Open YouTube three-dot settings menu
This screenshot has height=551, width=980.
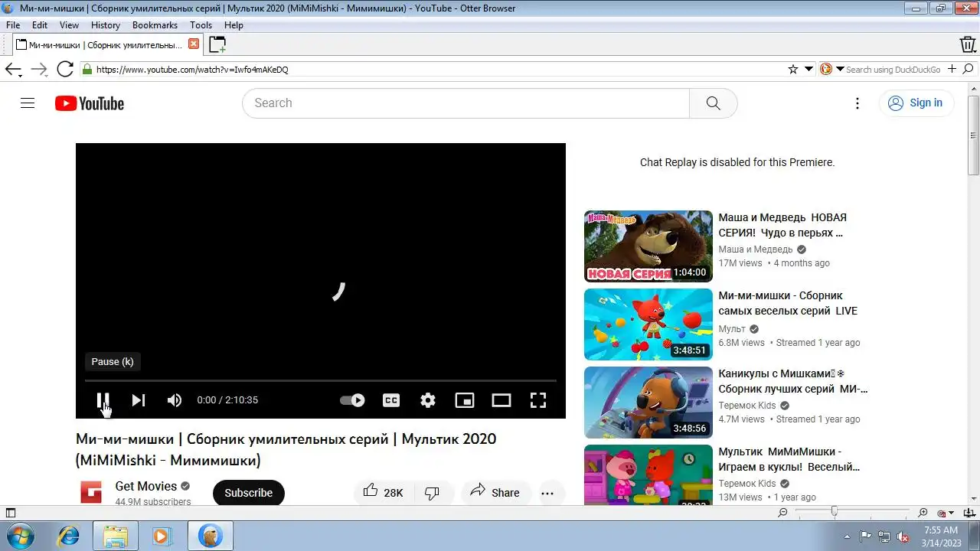pos(857,103)
